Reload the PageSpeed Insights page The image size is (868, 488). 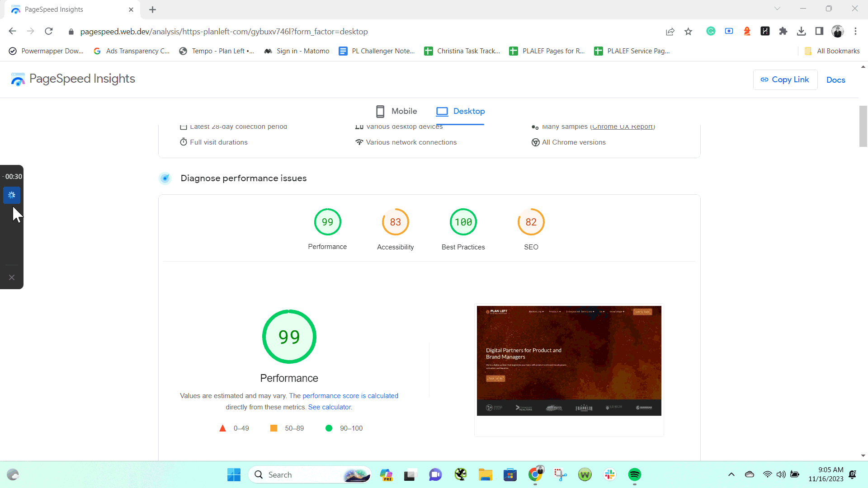click(49, 31)
